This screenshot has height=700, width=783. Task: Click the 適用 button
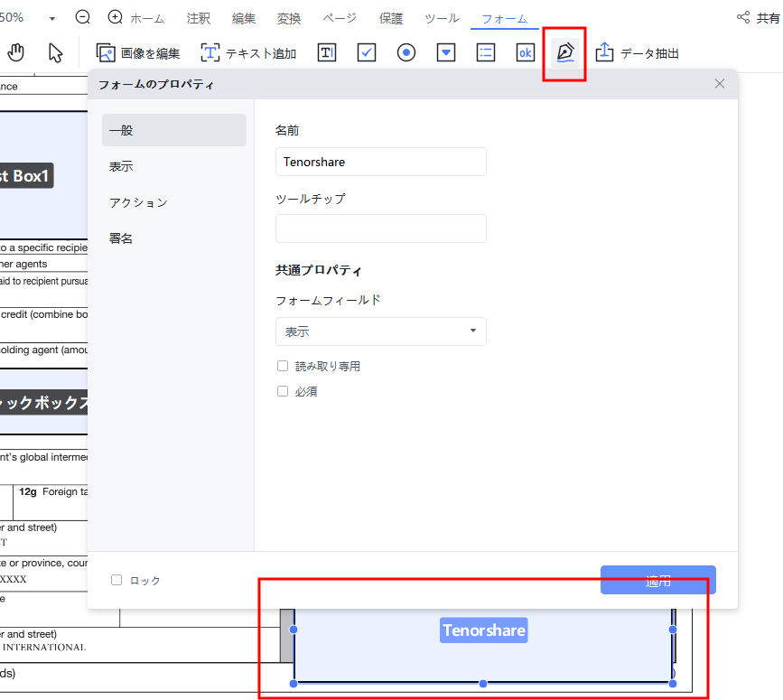pos(657,581)
